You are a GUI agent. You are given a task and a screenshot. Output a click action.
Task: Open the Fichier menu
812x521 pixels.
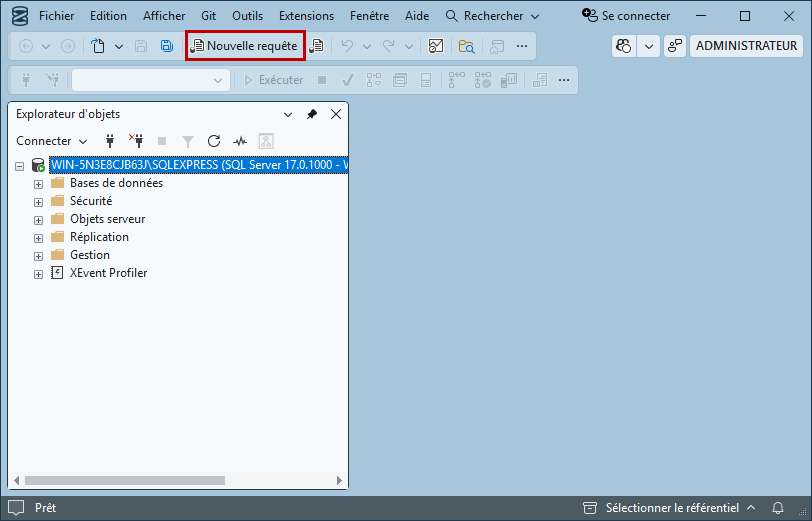pyautogui.click(x=56, y=16)
